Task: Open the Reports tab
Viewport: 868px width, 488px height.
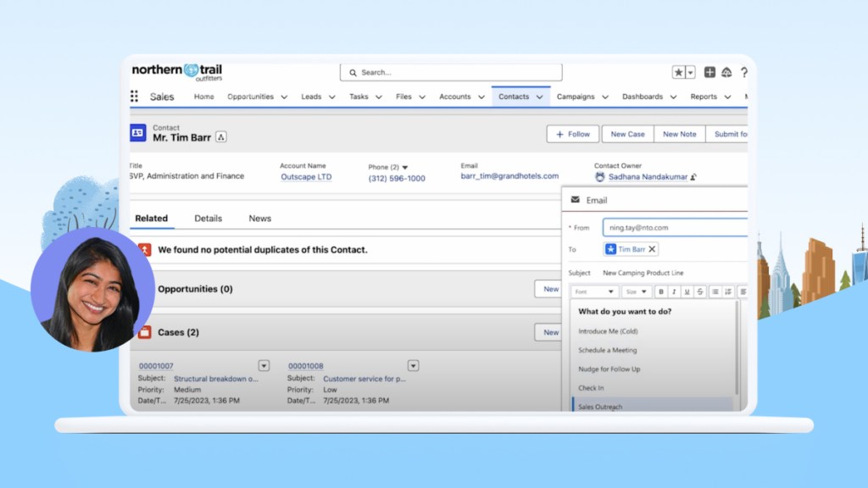Action: [x=703, y=97]
